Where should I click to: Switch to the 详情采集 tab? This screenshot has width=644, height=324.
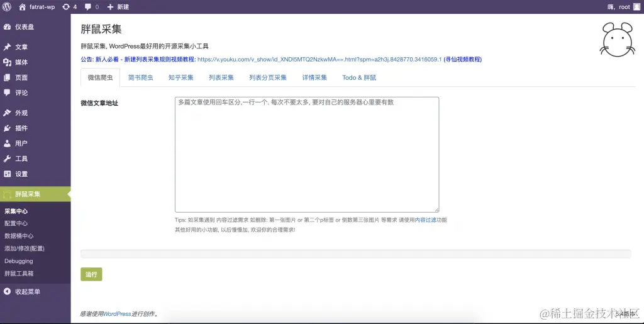click(314, 77)
